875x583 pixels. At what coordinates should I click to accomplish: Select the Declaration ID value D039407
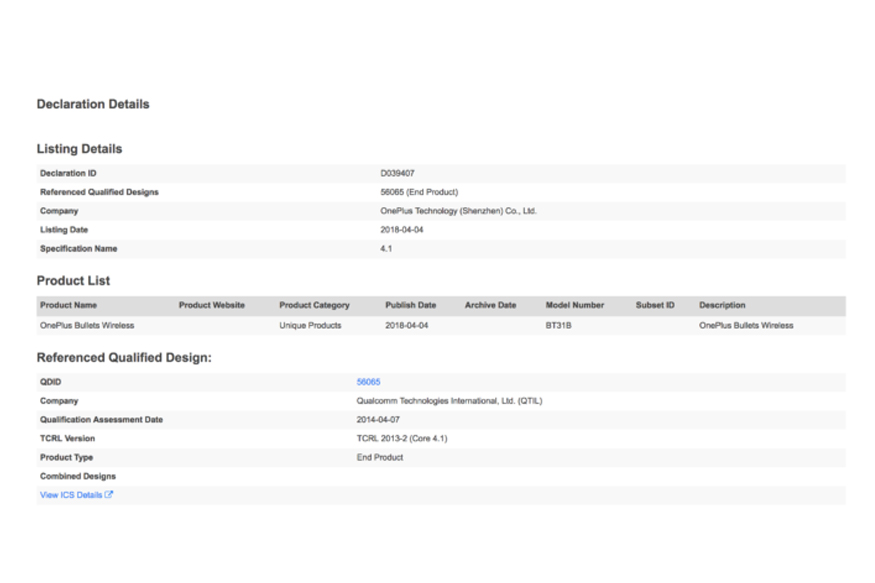click(397, 174)
